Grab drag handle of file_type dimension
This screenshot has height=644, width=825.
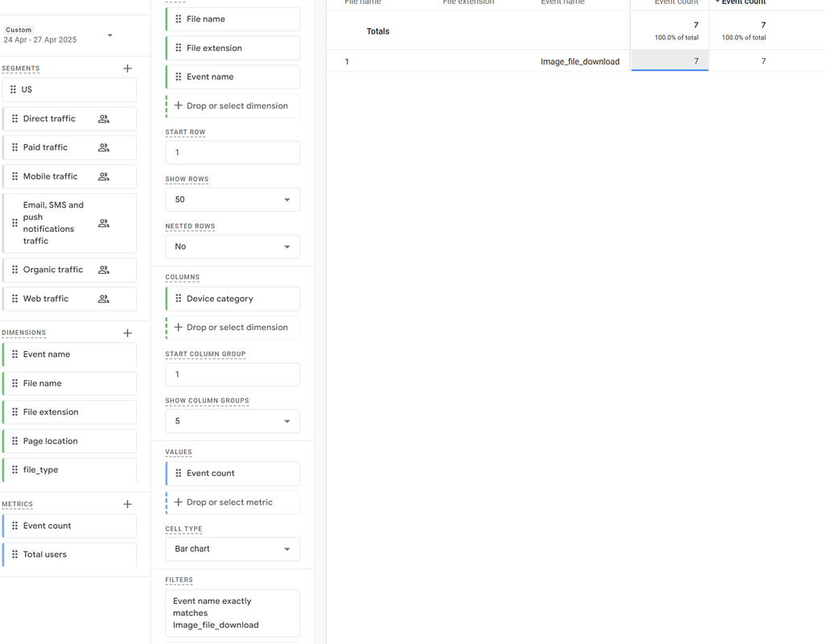click(14, 469)
